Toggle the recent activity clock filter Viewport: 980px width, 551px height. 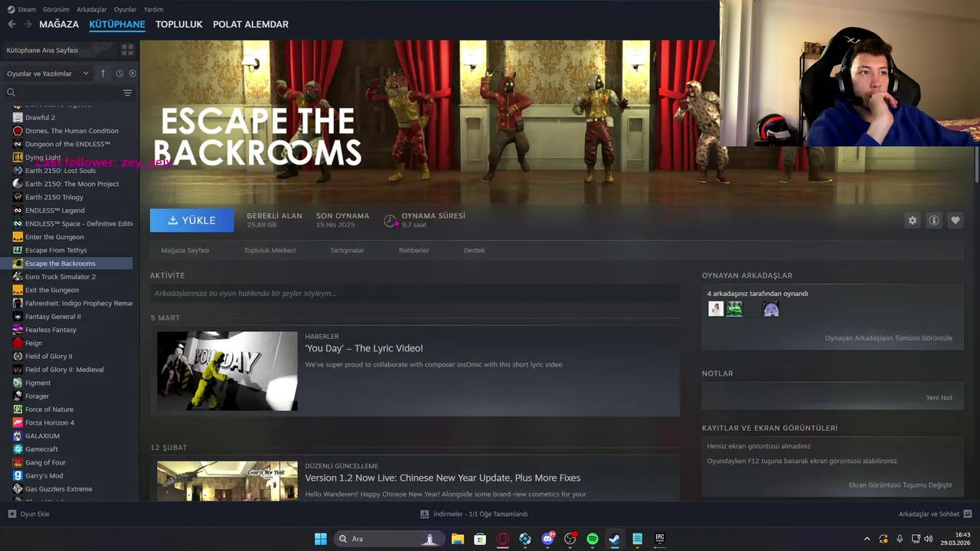click(x=119, y=73)
